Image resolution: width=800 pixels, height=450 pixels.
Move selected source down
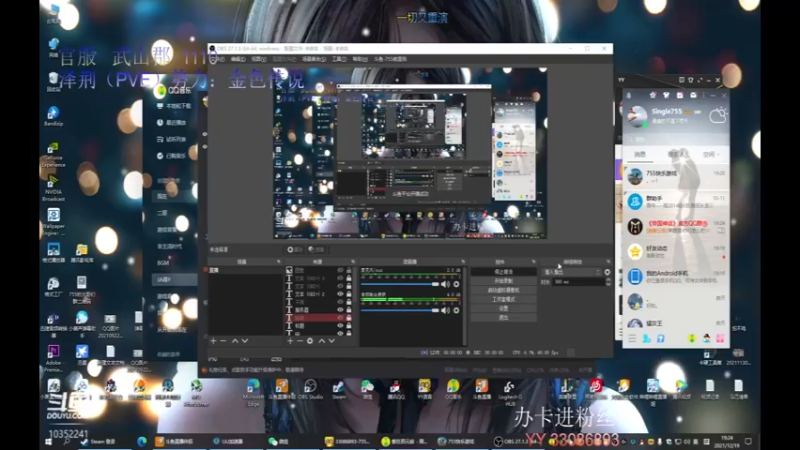332,341
